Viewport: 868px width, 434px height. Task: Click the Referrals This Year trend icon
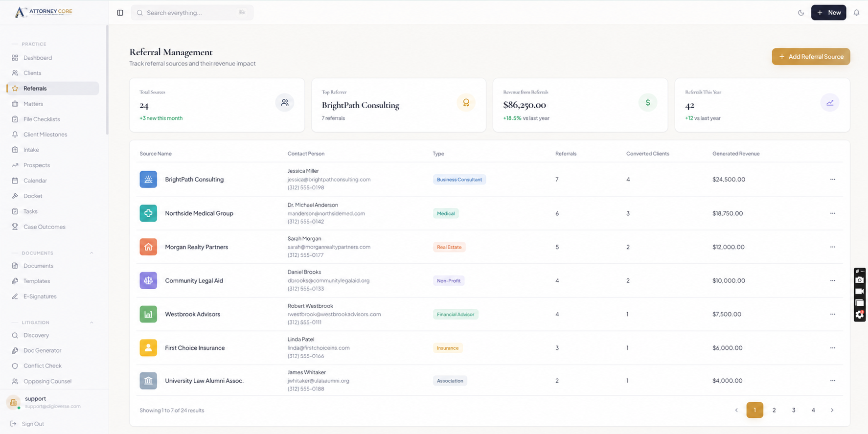[830, 103]
